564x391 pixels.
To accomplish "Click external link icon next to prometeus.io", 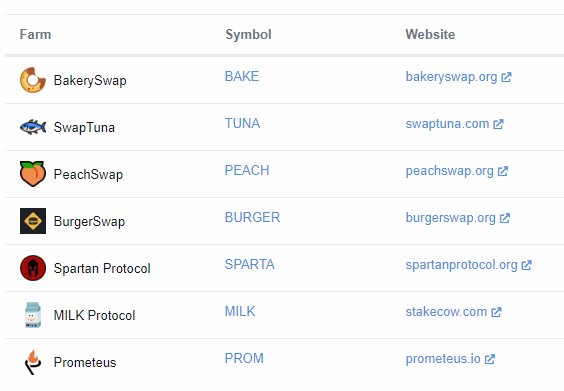I will pyautogui.click(x=490, y=359).
